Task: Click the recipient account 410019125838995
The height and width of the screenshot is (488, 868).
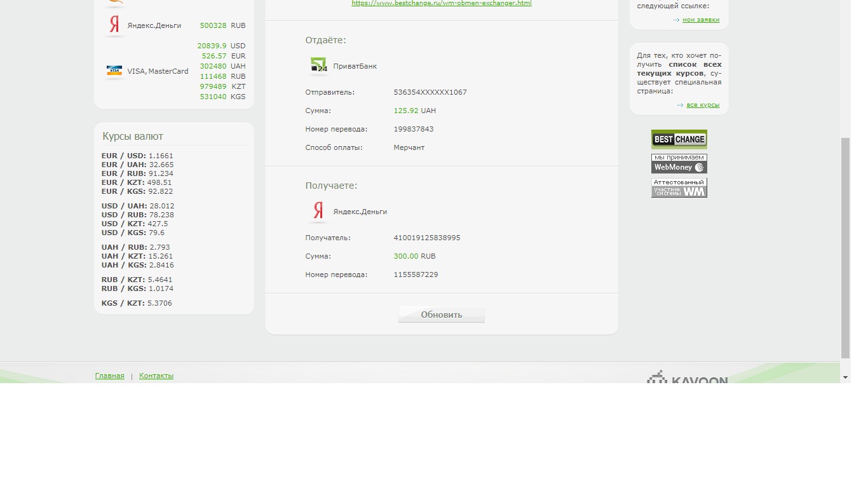Action: [x=427, y=238]
